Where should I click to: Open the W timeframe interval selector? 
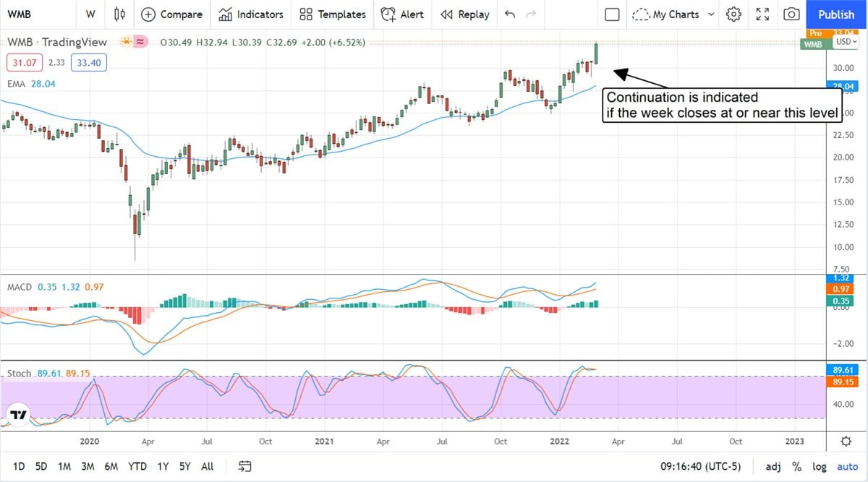coord(90,14)
